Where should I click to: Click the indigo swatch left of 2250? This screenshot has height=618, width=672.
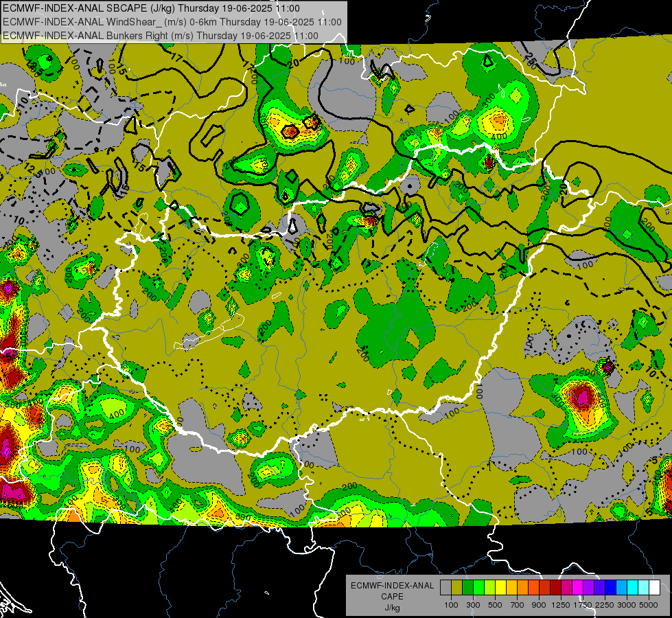click(599, 588)
